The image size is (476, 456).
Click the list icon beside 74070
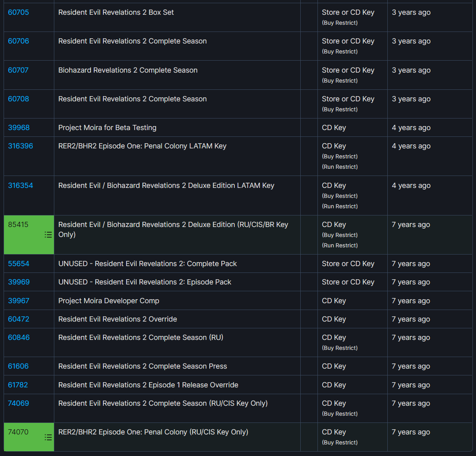coord(48,437)
